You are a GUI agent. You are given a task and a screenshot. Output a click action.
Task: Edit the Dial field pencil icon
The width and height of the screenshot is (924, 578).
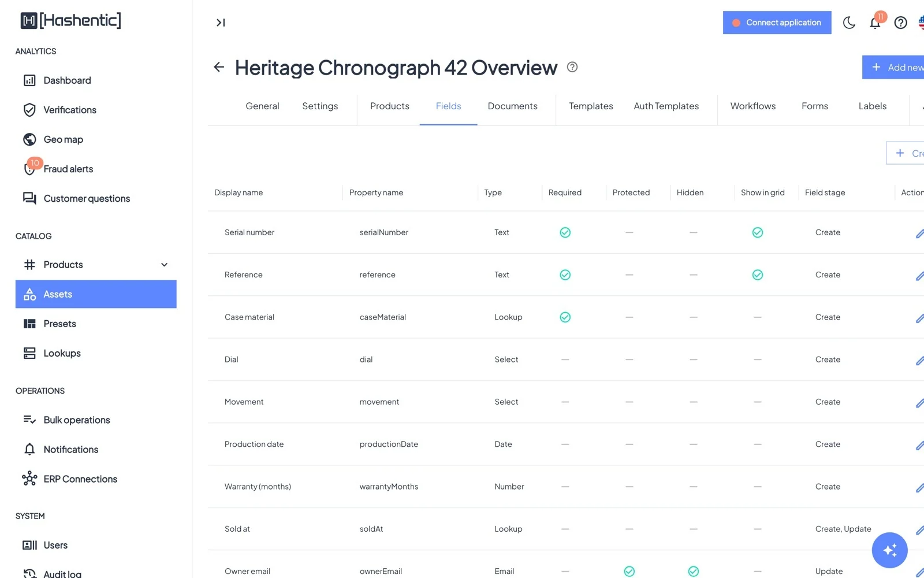coord(919,361)
